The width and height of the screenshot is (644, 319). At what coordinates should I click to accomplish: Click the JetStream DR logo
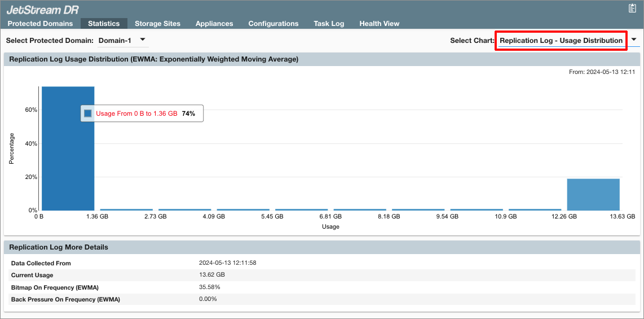pyautogui.click(x=43, y=10)
